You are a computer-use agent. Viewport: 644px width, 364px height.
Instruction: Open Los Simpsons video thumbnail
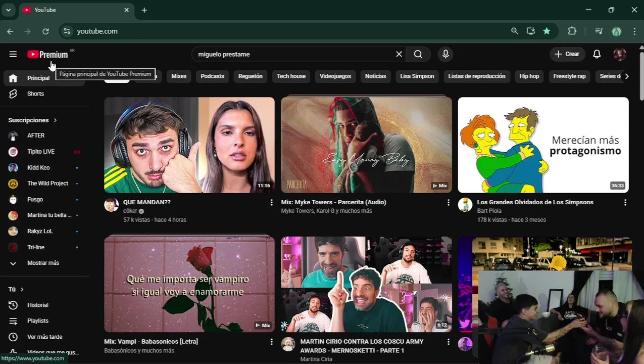[x=543, y=145]
